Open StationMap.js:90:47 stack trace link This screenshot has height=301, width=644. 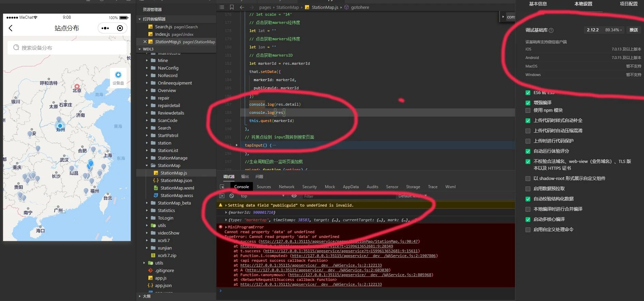pyautogui.click(x=339, y=241)
